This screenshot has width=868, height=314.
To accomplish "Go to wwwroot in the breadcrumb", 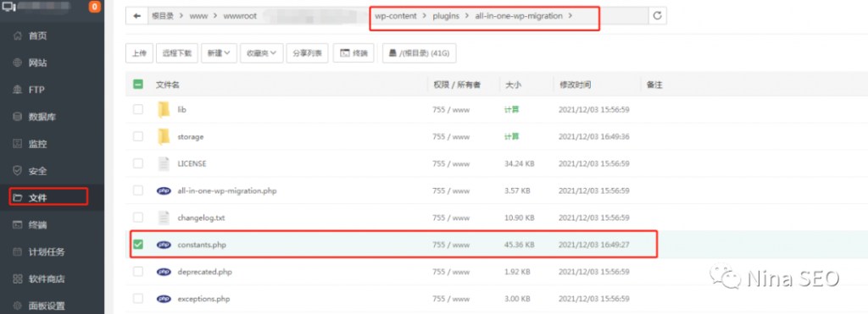I will (240, 16).
